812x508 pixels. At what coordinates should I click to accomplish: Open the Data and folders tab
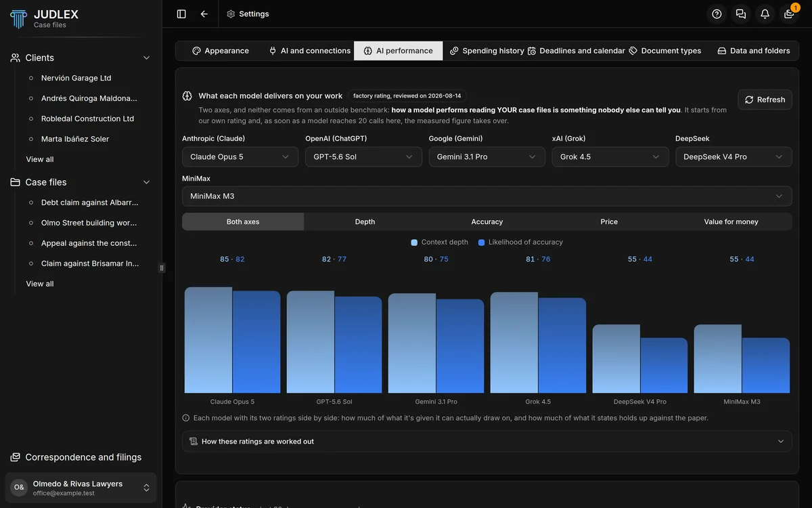click(754, 51)
